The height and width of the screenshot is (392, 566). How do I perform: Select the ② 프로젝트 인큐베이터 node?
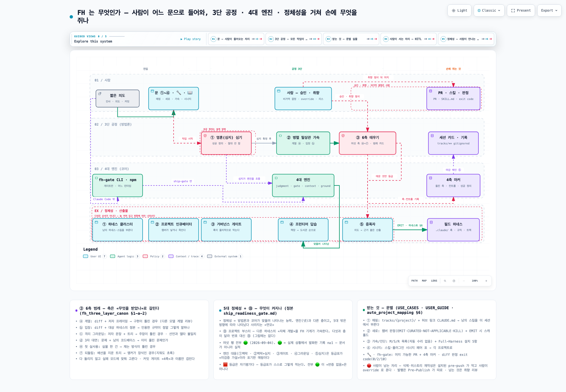(x=174, y=230)
